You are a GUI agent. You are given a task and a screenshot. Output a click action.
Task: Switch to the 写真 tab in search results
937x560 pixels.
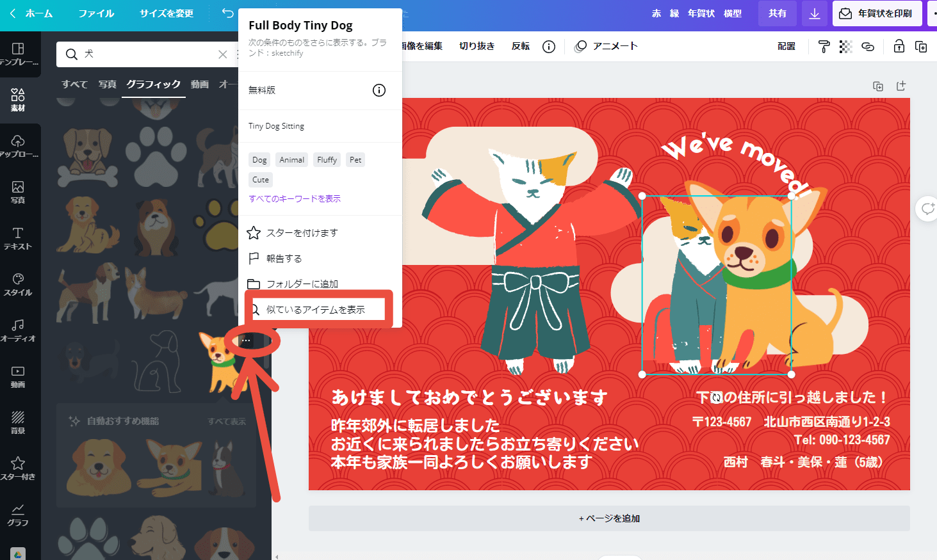[x=107, y=84]
